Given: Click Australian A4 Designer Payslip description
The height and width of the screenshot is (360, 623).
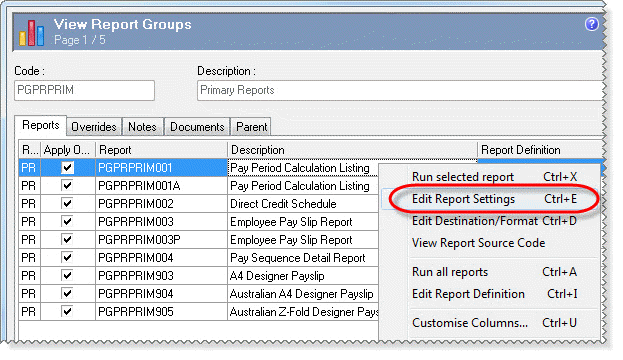Looking at the screenshot, I should (x=302, y=293).
